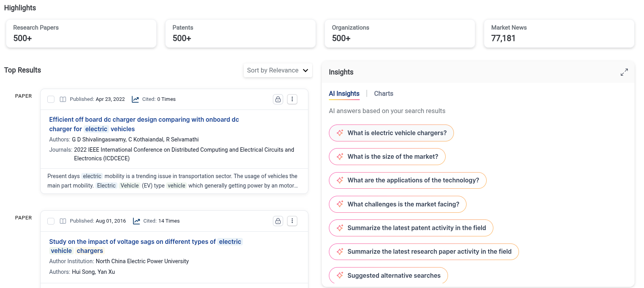Click author names 'G D Shivalingaswamy, C Kothaiandal, R Selvamathi'

pos(135,139)
